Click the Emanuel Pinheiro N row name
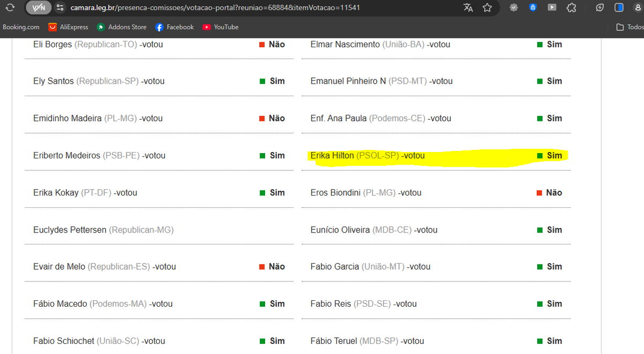The image size is (644, 354). [x=348, y=81]
